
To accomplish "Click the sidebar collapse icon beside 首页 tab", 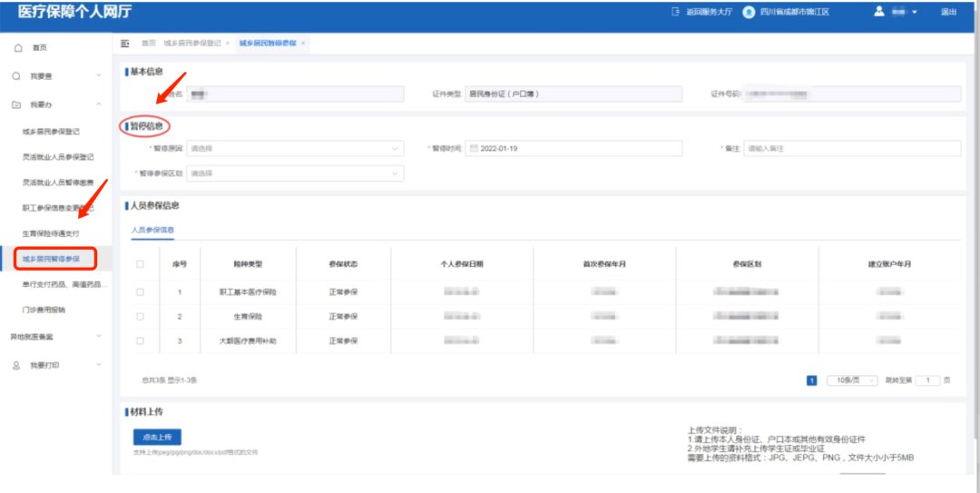I will coord(125,43).
